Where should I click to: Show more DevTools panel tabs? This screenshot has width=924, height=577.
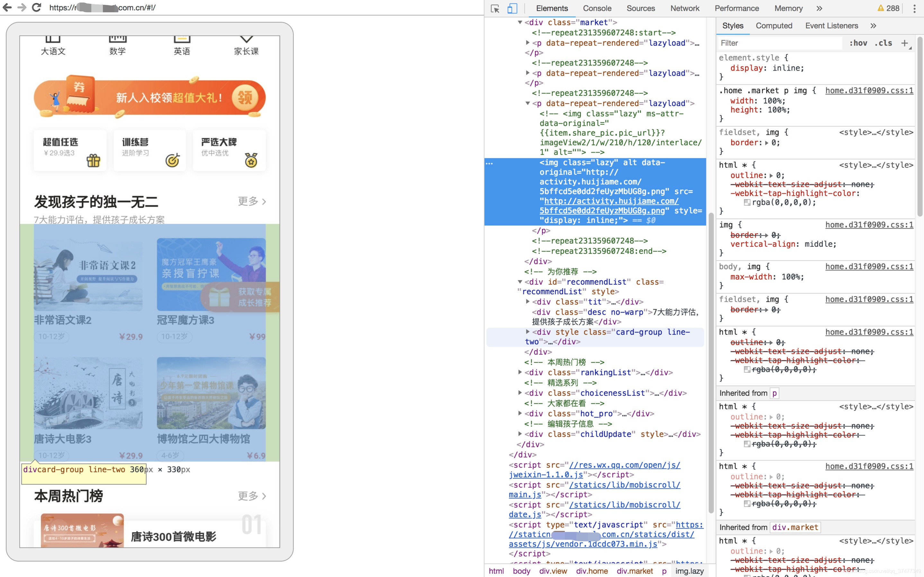click(x=819, y=8)
